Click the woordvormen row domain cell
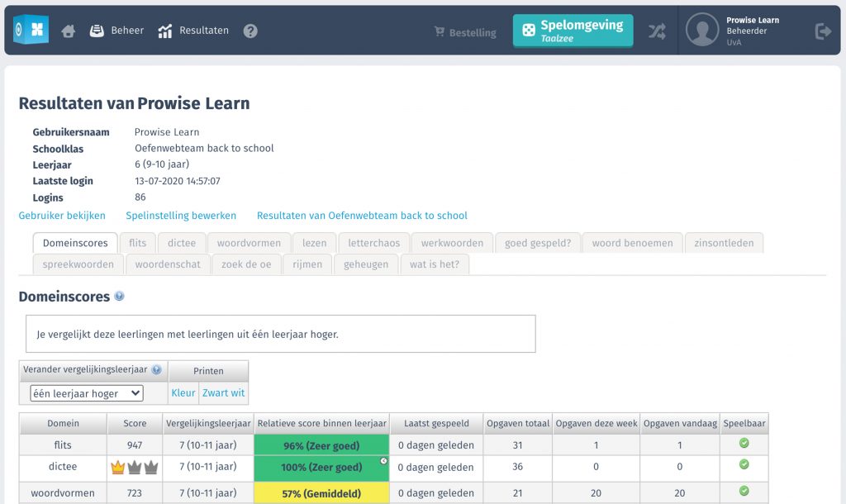The height and width of the screenshot is (504, 846). pyautogui.click(x=63, y=493)
